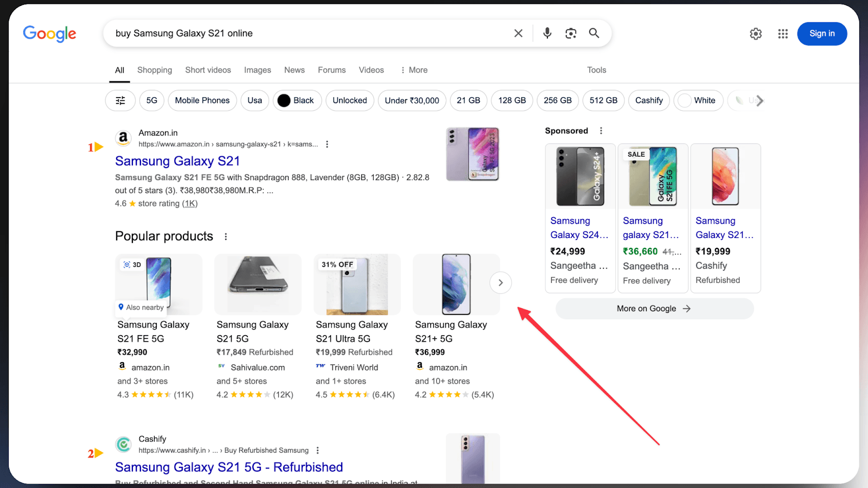The height and width of the screenshot is (488, 868).
Task: Open Samsung Galaxy S21 Ultra 5G product image
Action: pyautogui.click(x=358, y=285)
